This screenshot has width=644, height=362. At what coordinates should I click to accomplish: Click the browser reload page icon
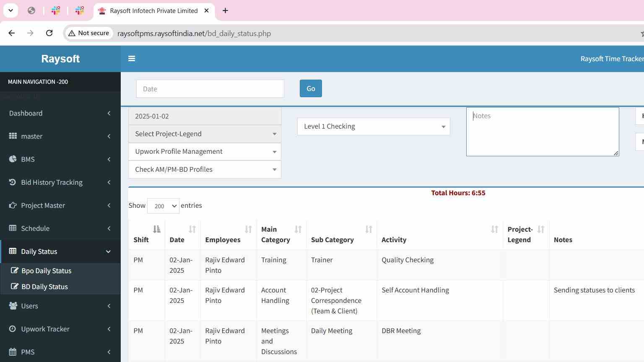click(x=49, y=33)
